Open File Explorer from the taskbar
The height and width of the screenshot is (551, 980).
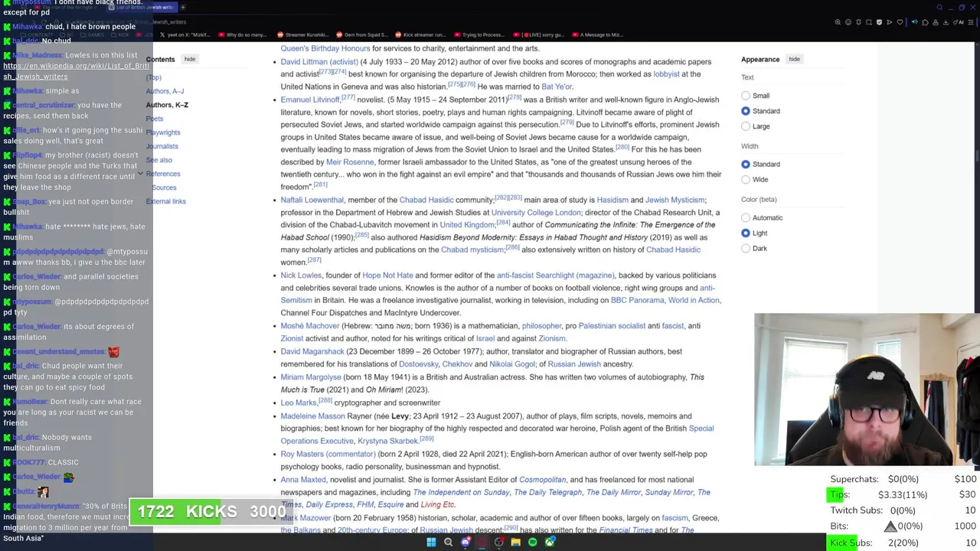tap(515, 543)
